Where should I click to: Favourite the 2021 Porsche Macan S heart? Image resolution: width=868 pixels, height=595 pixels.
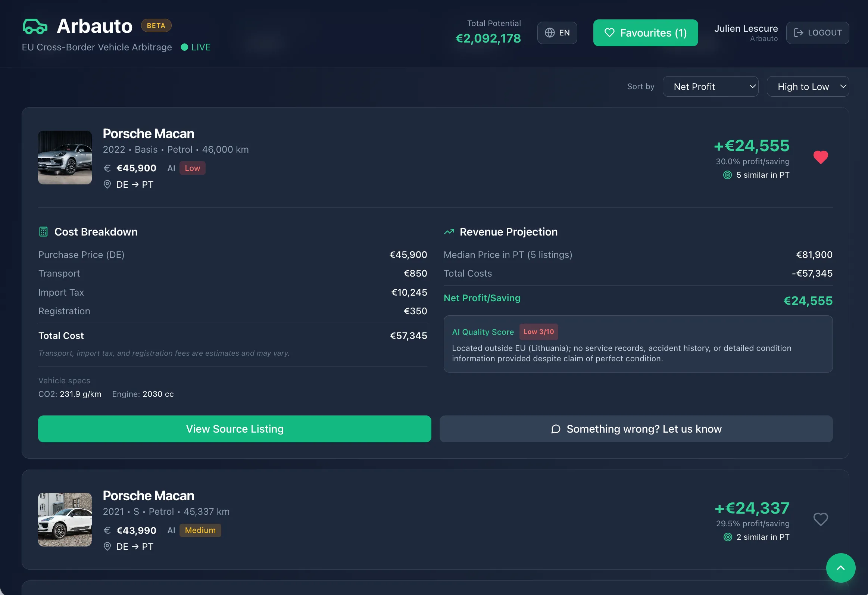821,519
